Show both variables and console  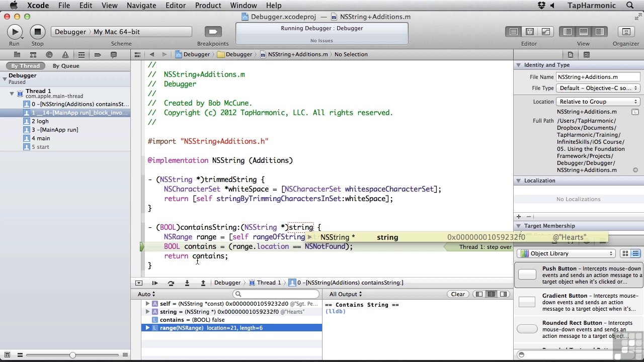(x=491, y=294)
